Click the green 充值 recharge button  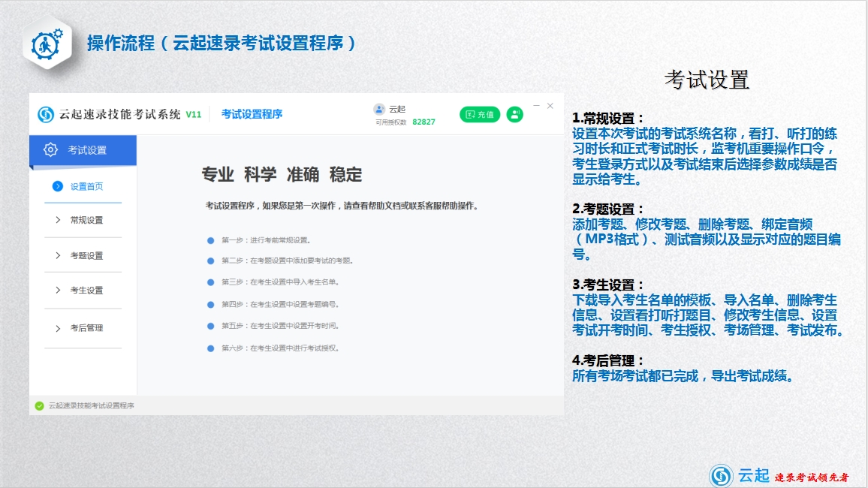tap(480, 115)
